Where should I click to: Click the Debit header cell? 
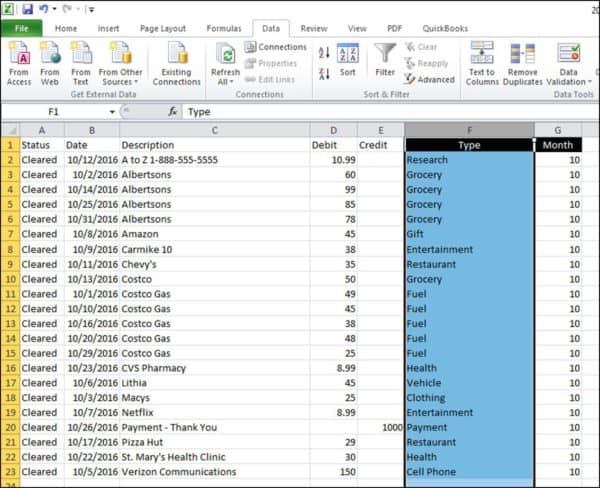click(333, 145)
